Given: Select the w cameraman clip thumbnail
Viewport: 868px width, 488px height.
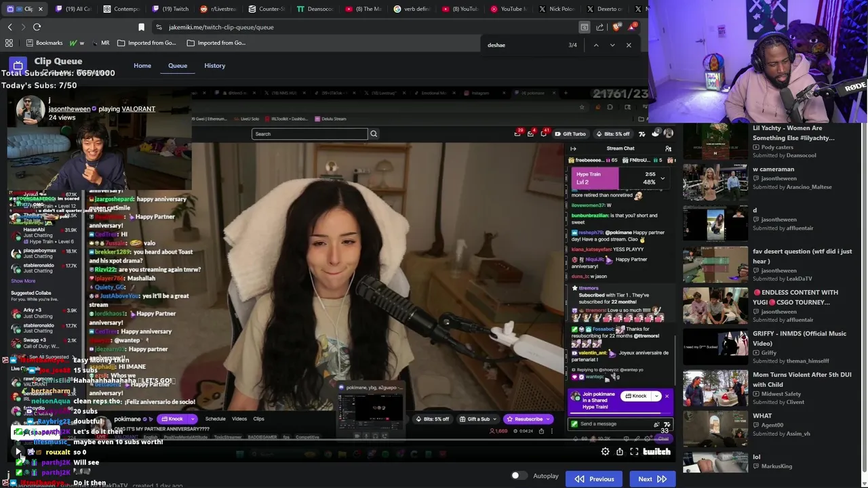Looking at the screenshot, I should coord(715,182).
